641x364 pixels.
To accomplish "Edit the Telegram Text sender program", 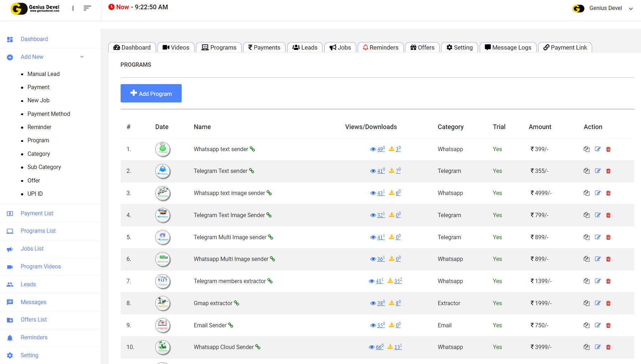I will tap(597, 171).
